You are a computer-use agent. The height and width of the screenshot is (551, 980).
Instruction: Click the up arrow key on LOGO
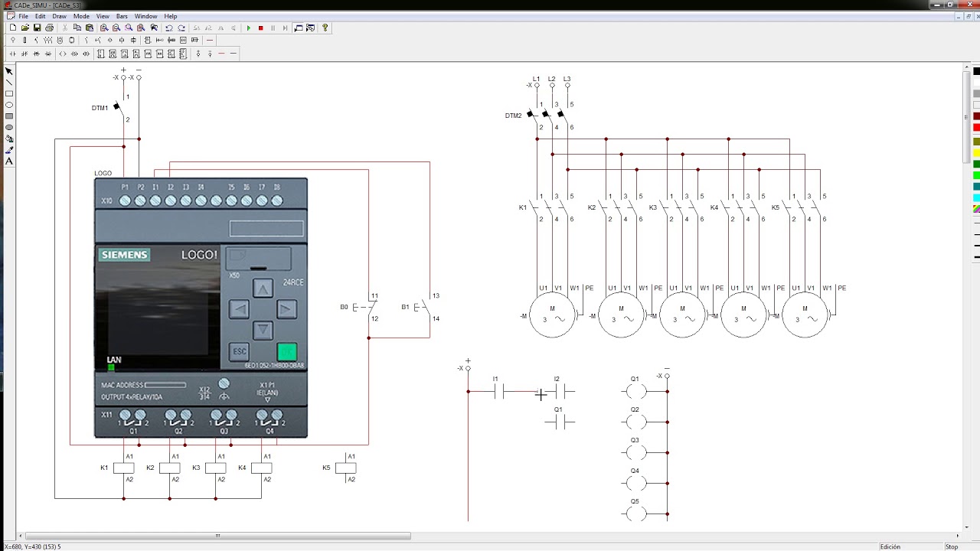coord(263,289)
